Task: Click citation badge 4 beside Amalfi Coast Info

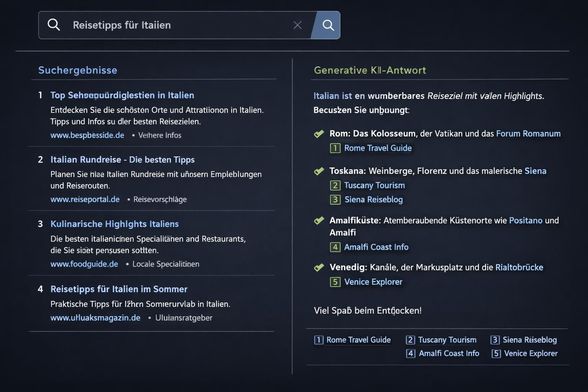Action: (x=335, y=247)
